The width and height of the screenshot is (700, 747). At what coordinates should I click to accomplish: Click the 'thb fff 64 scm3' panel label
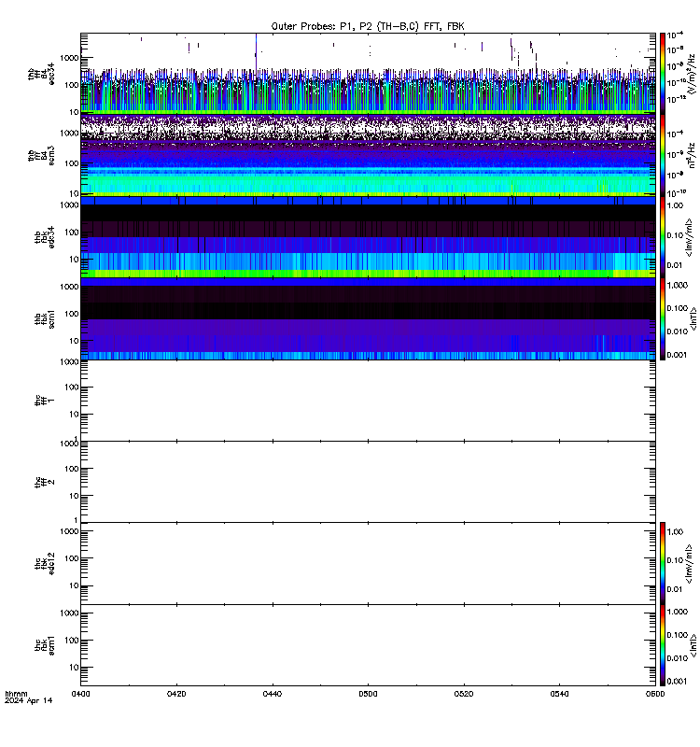[41, 156]
